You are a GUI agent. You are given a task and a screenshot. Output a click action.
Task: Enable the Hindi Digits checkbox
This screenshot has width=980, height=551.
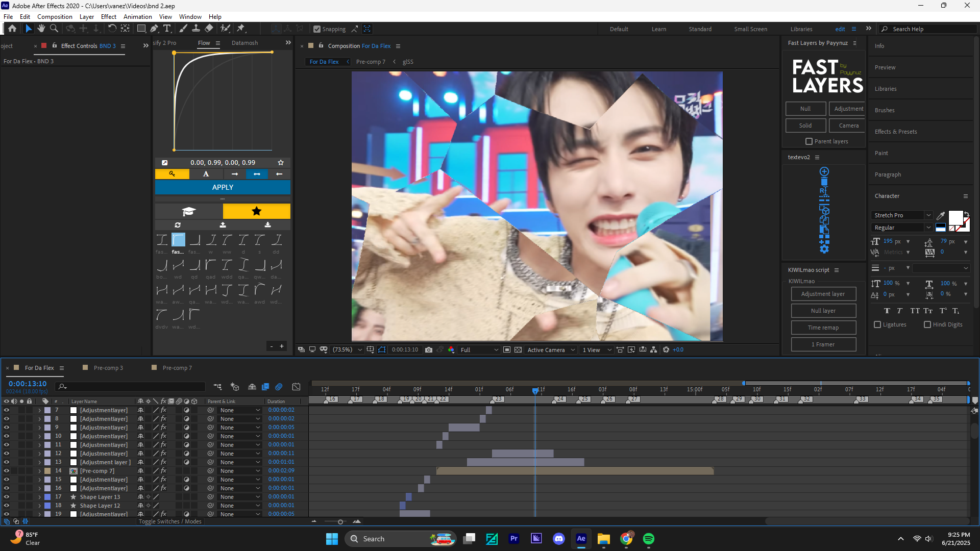click(927, 324)
